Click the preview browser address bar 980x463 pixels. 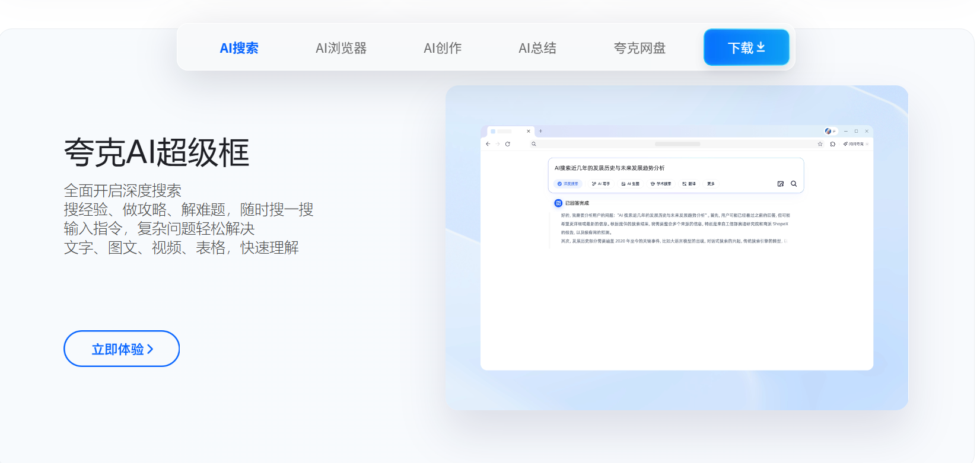(x=676, y=144)
